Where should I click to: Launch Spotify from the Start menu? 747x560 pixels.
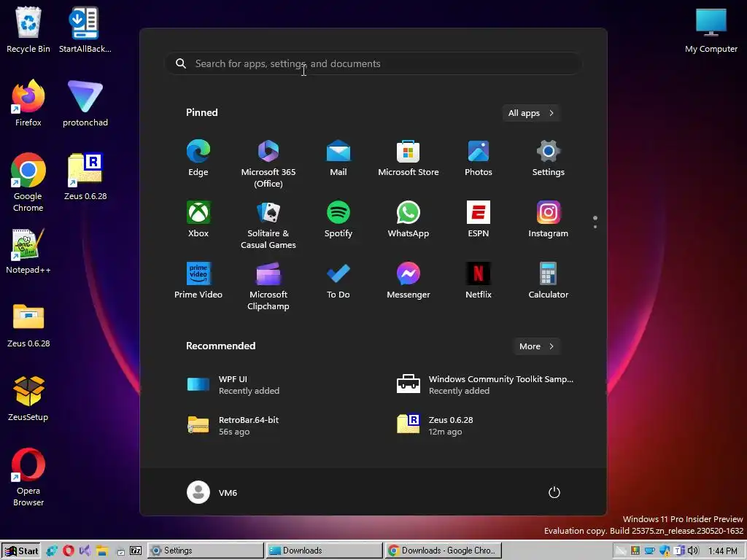click(x=338, y=219)
